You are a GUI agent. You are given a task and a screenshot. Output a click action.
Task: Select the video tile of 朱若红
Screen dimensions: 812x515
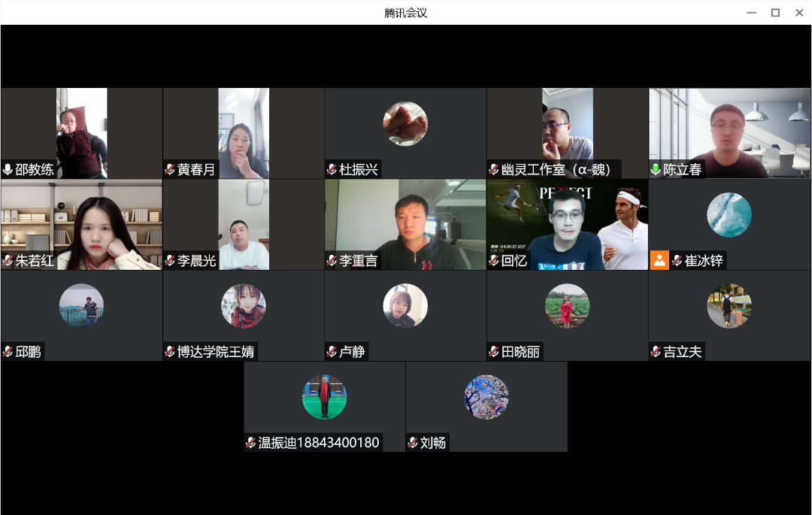81,225
